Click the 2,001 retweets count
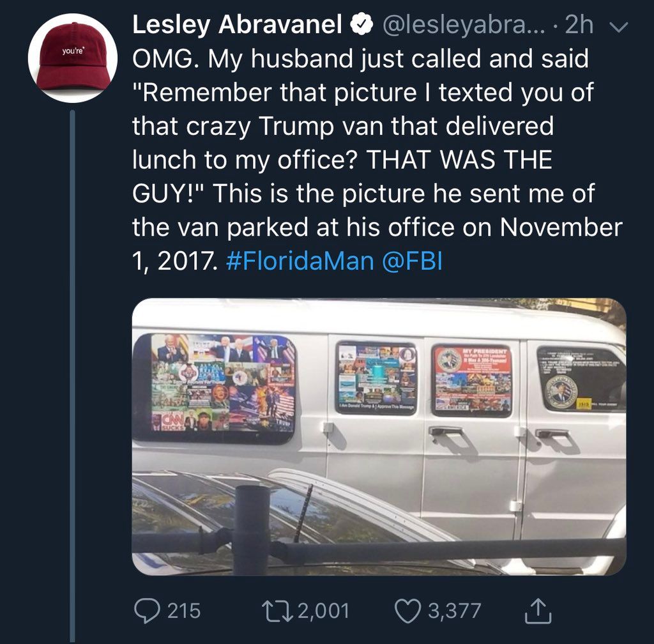Screen dimensions: 654x644 point(323,611)
